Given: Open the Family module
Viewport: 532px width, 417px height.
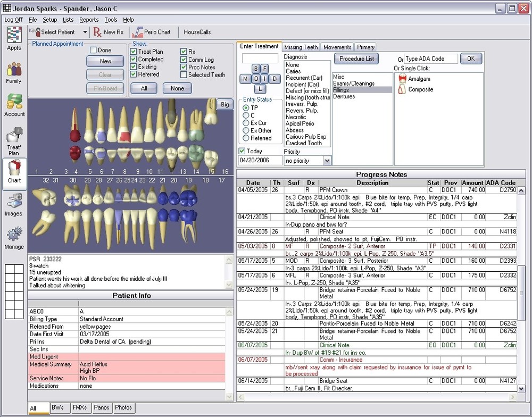Looking at the screenshot, I should 14,69.
